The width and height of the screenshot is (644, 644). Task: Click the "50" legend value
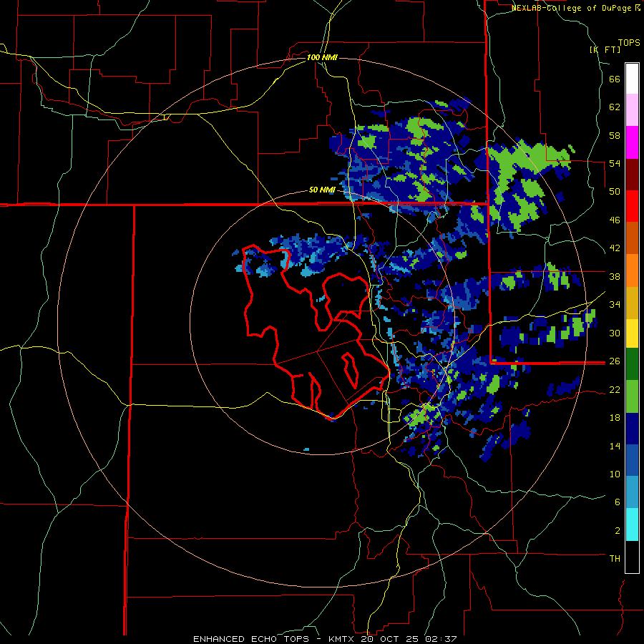click(615, 192)
